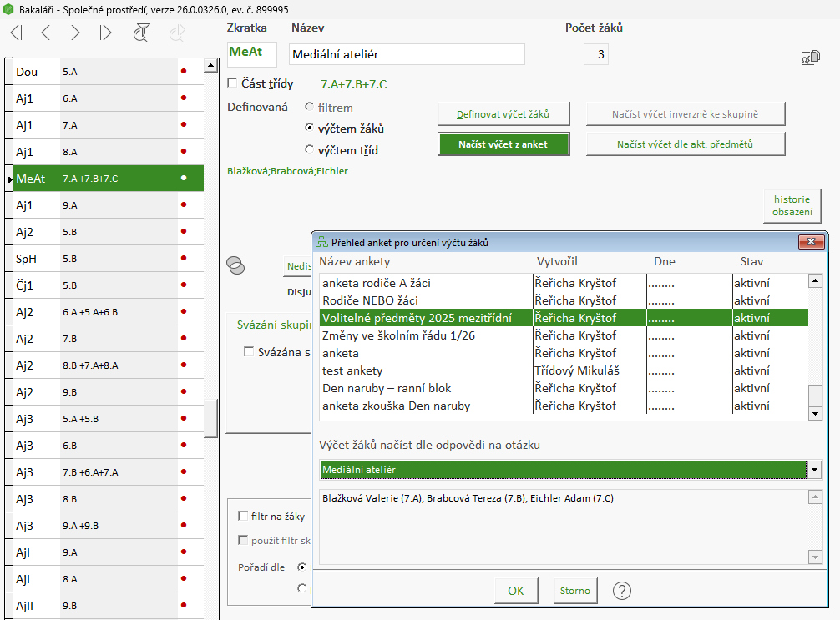Tick the 'filtr na žáky' checkbox
The image size is (840, 620).
pos(244,516)
